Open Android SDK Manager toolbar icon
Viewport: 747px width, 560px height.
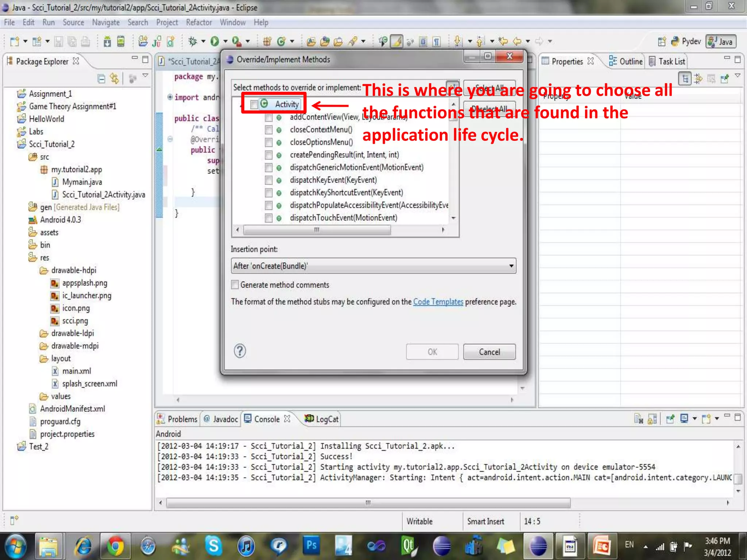(x=107, y=42)
